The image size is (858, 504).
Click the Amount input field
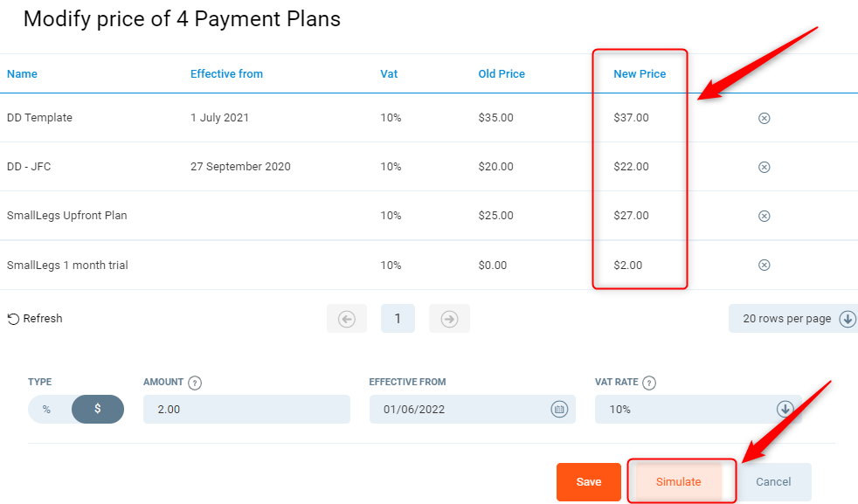pos(246,409)
